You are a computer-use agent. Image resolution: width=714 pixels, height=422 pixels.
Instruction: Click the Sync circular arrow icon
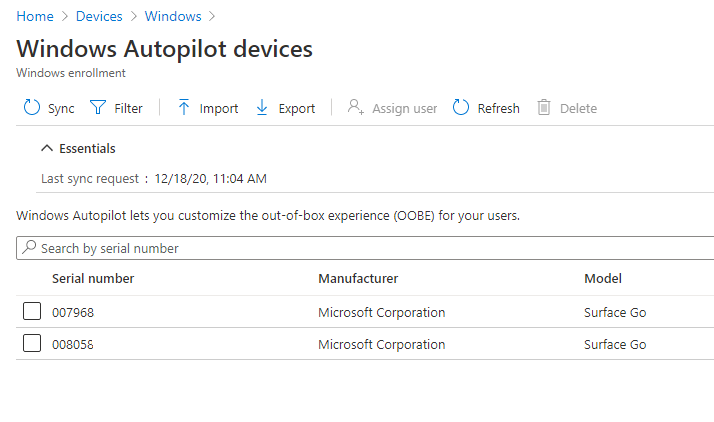[x=32, y=108]
